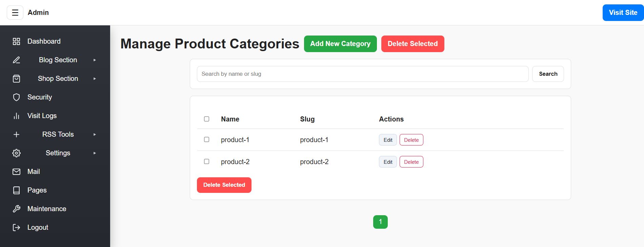Delete the product-2 category

point(411,162)
